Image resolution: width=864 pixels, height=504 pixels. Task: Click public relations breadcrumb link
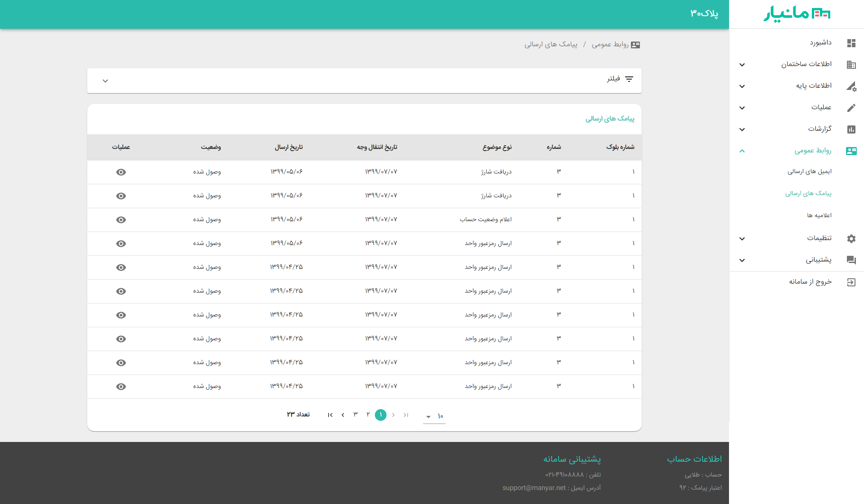pyautogui.click(x=610, y=45)
